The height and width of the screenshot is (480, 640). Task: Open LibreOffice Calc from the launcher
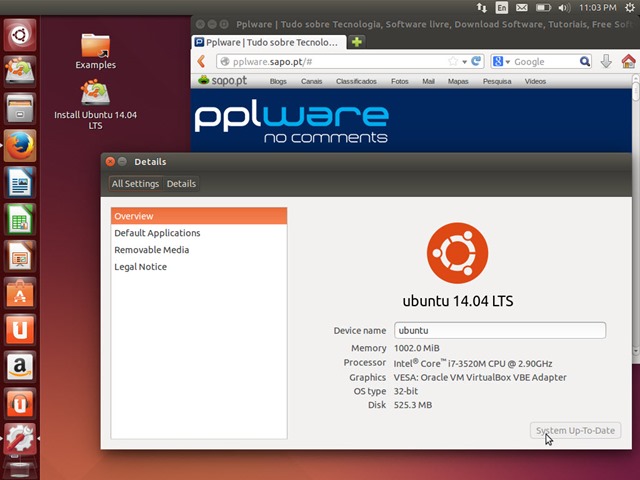pos(20,219)
